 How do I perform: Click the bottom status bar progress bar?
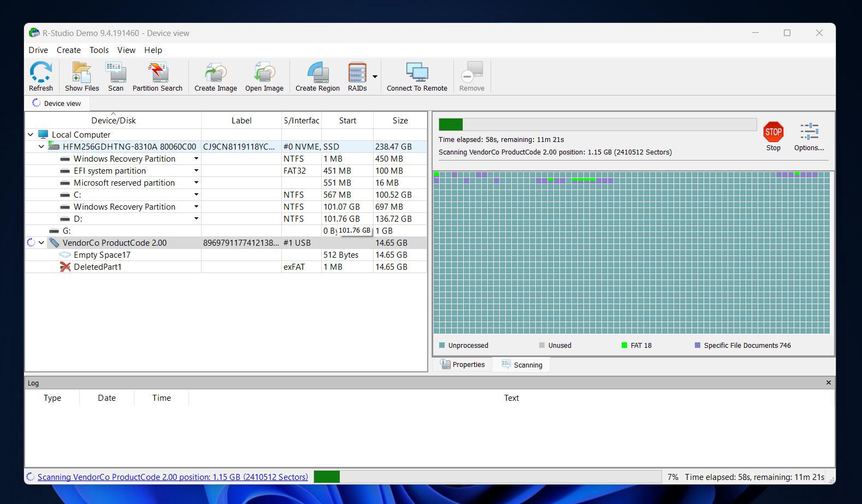coord(487,477)
